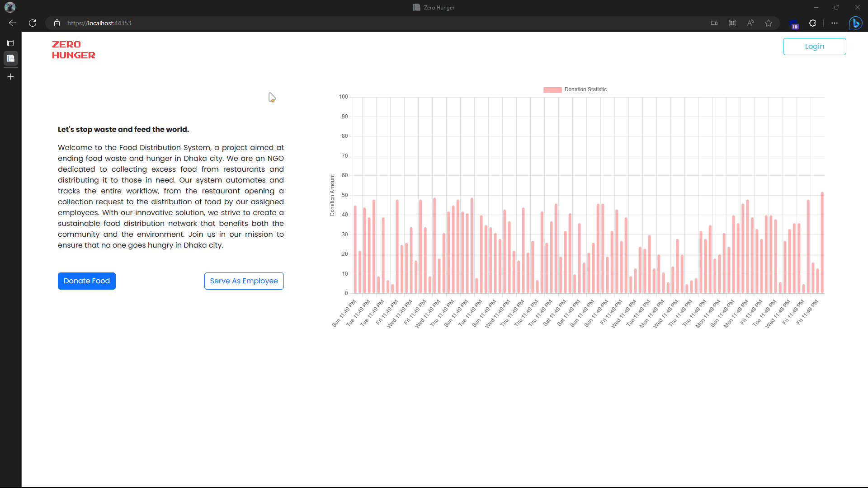Image resolution: width=868 pixels, height=488 pixels.
Task: Open the browser profile avatar
Action: tap(10, 7)
